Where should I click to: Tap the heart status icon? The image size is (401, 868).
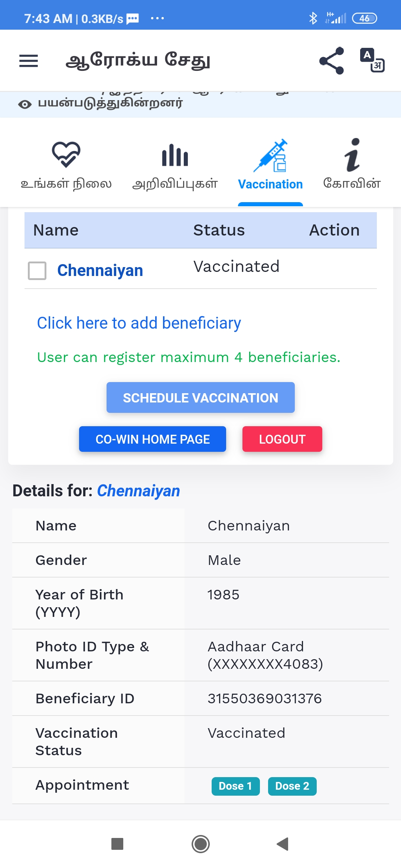tap(66, 154)
